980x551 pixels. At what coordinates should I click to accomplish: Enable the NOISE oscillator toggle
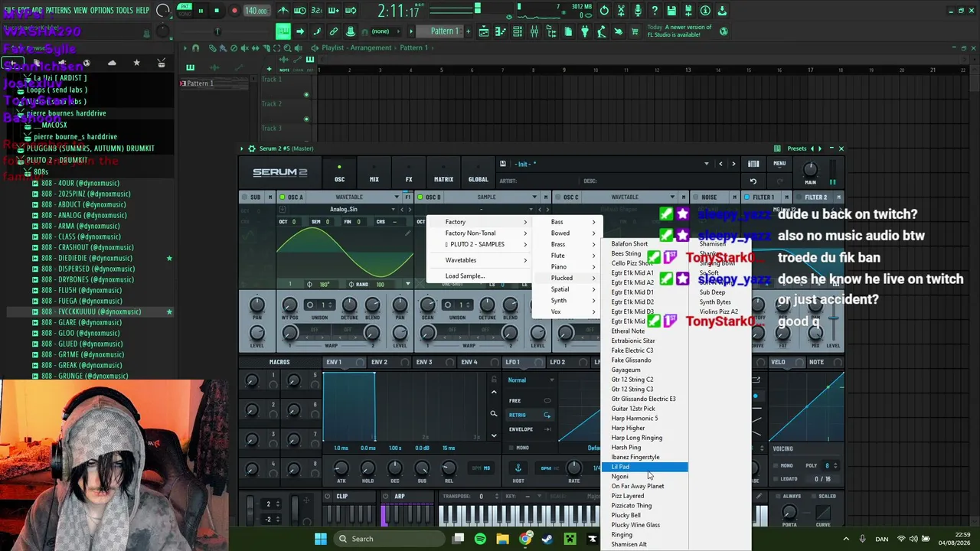[694, 197]
